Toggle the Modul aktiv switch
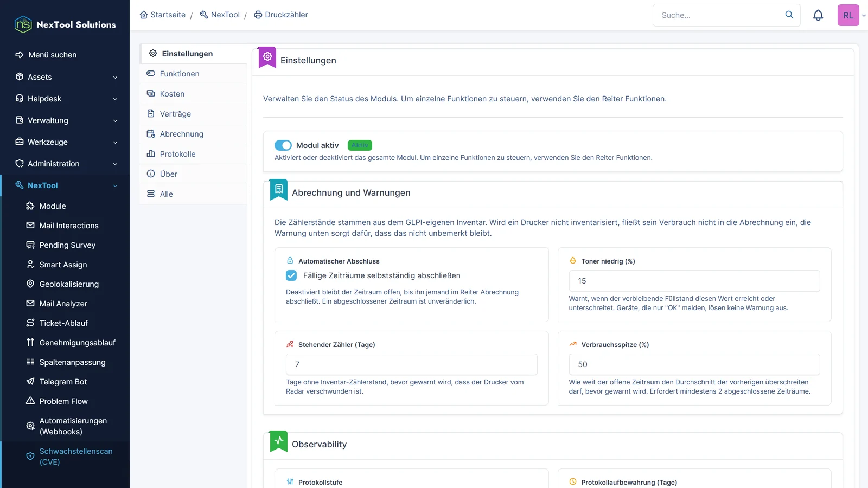The width and height of the screenshot is (868, 488). pyautogui.click(x=283, y=145)
